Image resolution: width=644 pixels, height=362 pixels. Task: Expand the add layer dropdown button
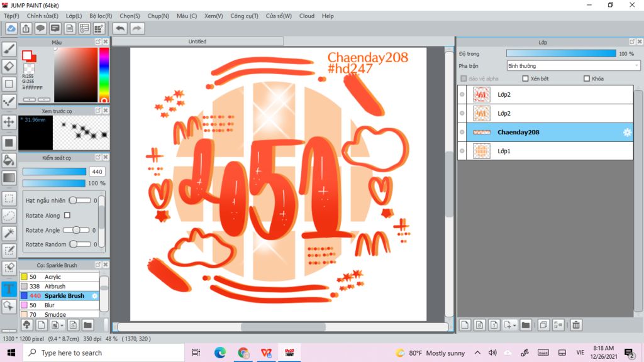[x=509, y=325]
